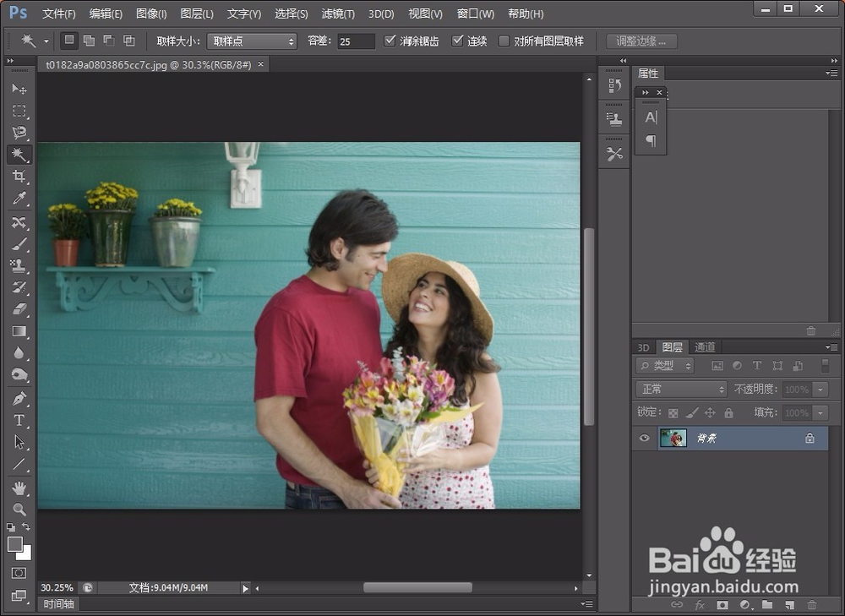
Task: Click 调整边缘 refine edge button
Action: pyautogui.click(x=641, y=41)
